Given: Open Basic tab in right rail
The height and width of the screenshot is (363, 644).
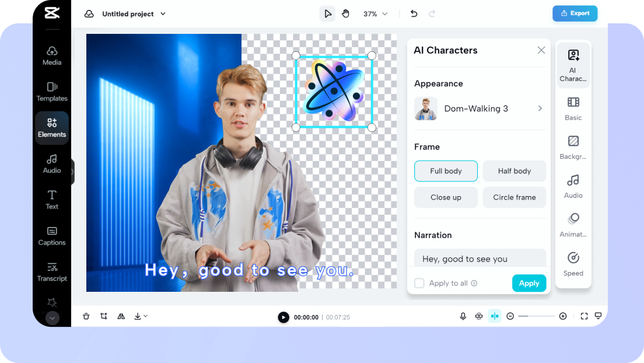Looking at the screenshot, I should coord(573,109).
